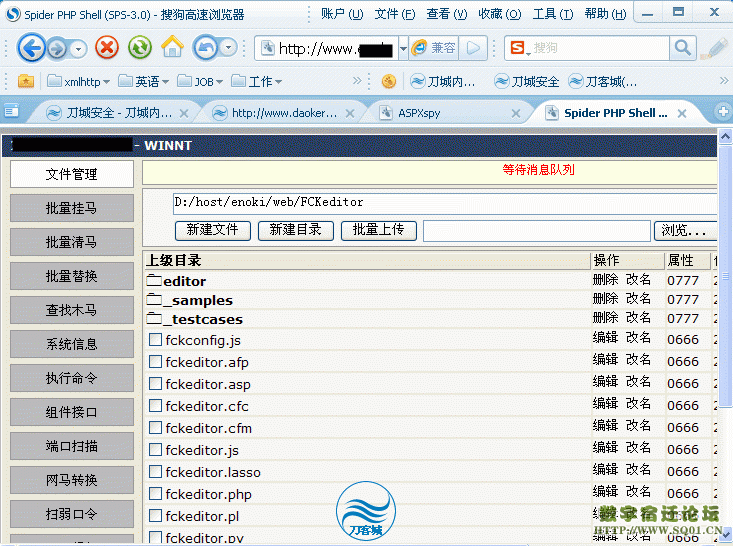
Task: Check the box for fckeditor.cfc
Action: coord(155,405)
